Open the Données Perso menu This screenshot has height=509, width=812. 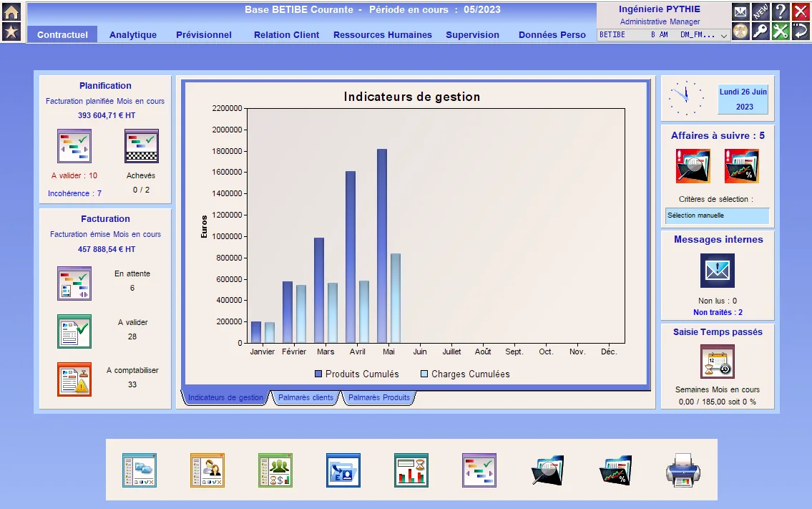coord(552,35)
